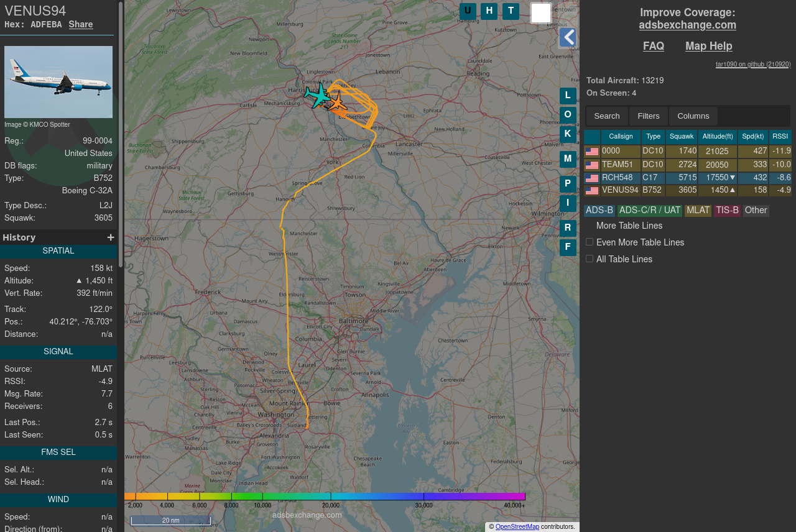This screenshot has width=796, height=532.
Task: Select the RCH548 callsign cell
Action: point(621,178)
